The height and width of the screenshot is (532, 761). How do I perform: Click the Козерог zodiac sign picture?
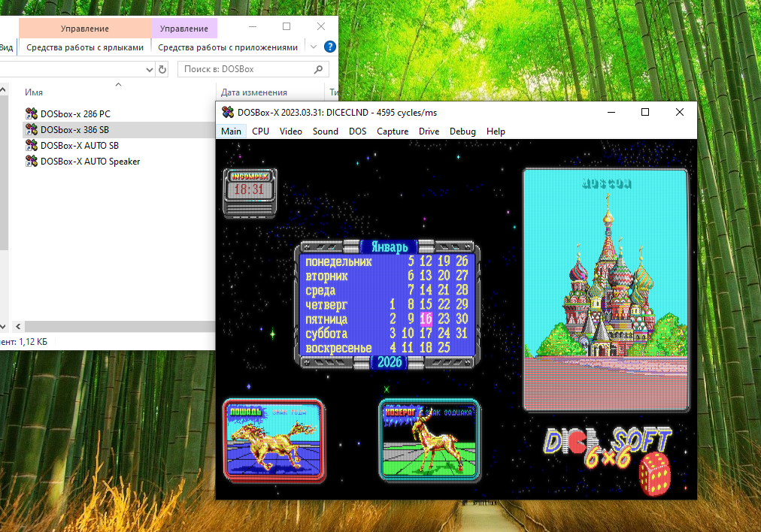click(x=429, y=440)
